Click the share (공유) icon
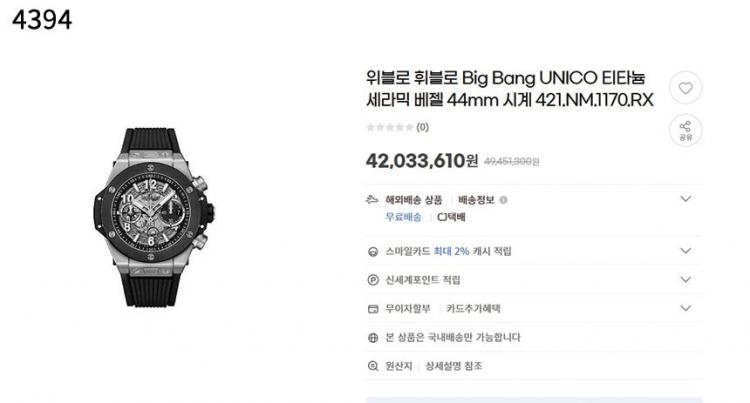This screenshot has height=403, width=750. click(x=685, y=130)
